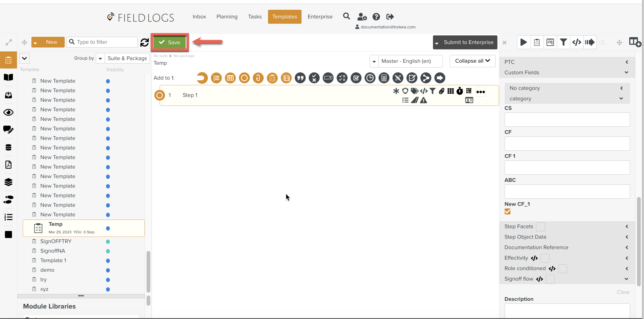644x319 pixels.
Task: Switch to the Planning tab
Action: [x=227, y=17]
